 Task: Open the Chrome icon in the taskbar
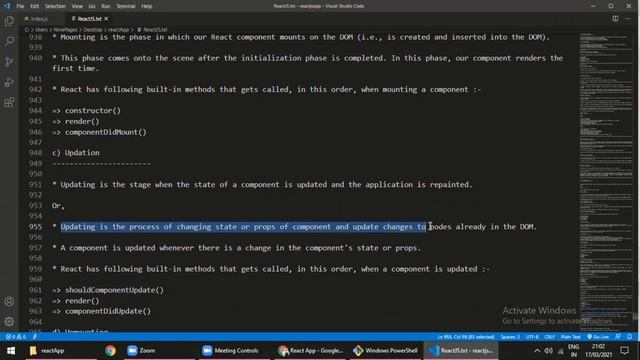(110, 351)
